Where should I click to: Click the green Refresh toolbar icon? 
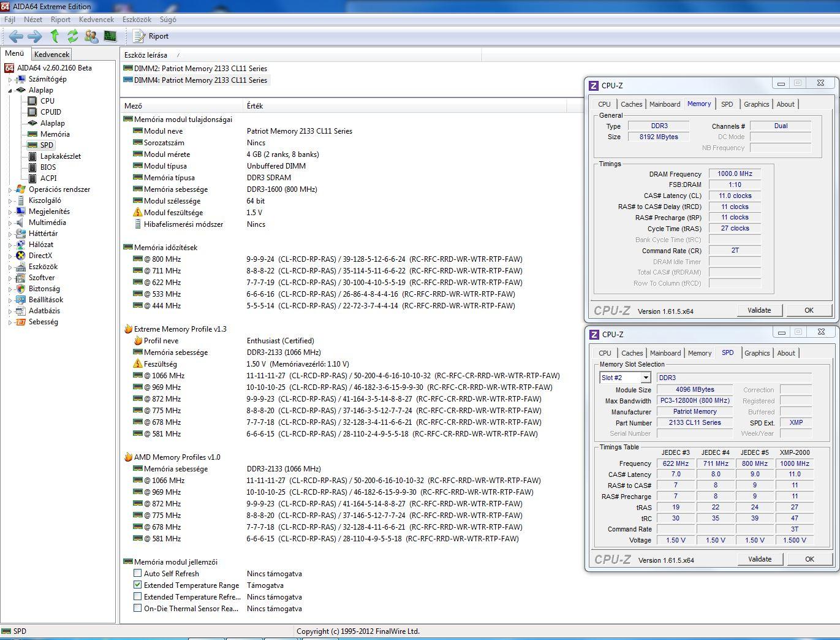click(x=73, y=36)
